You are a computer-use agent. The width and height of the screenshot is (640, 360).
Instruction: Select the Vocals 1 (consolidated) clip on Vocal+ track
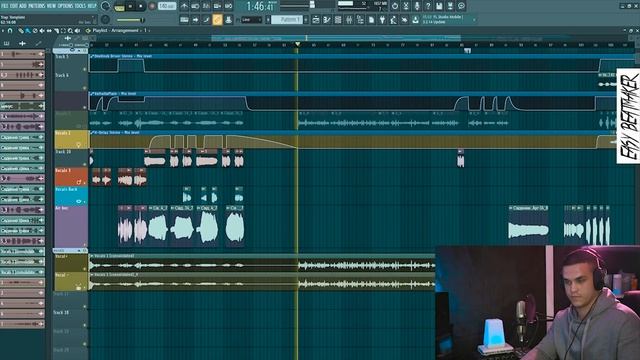point(262,263)
